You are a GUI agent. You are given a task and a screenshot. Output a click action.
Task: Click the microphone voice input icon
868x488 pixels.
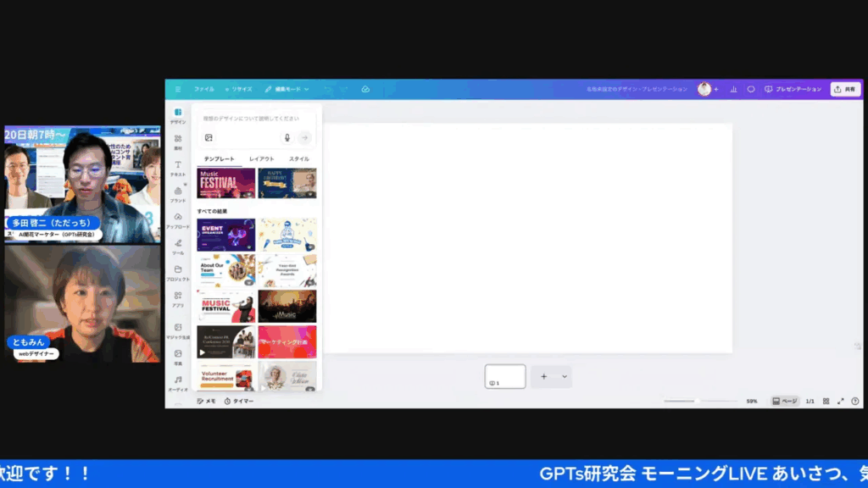(x=287, y=137)
